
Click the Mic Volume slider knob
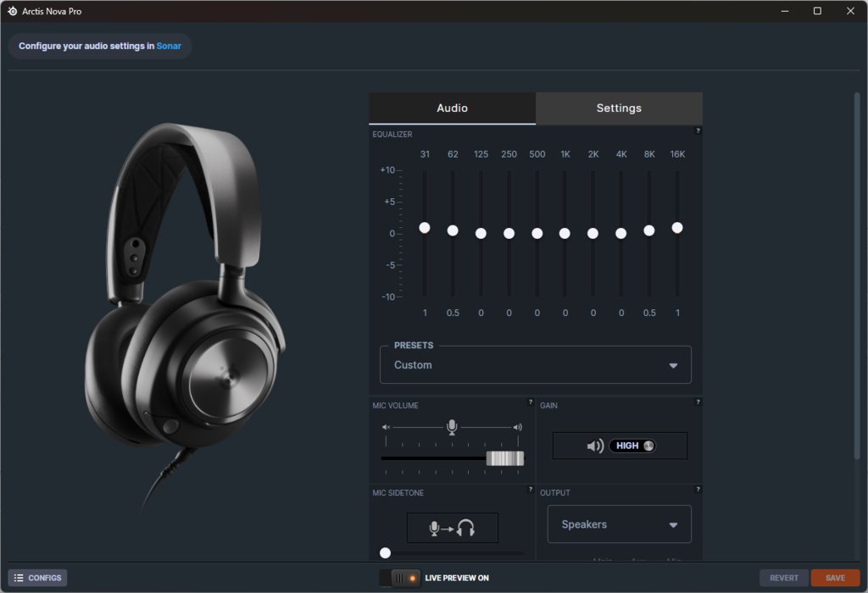point(505,458)
